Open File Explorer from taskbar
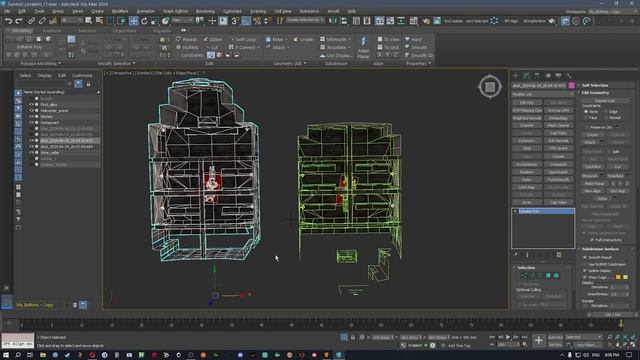 (43, 355)
